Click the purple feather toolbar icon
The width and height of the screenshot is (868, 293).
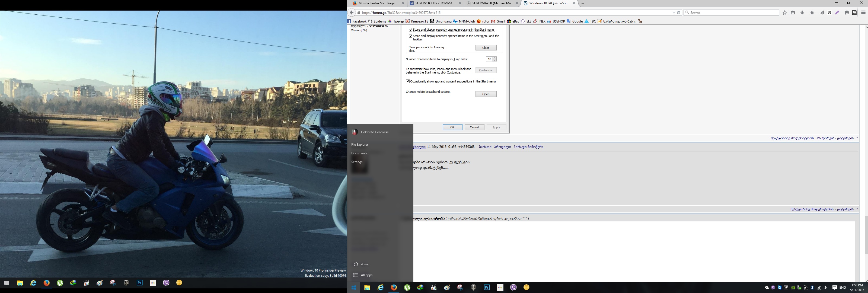pyautogui.click(x=837, y=12)
